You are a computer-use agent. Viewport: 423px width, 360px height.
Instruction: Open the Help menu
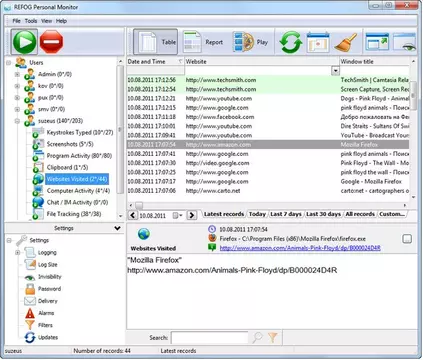(x=61, y=21)
